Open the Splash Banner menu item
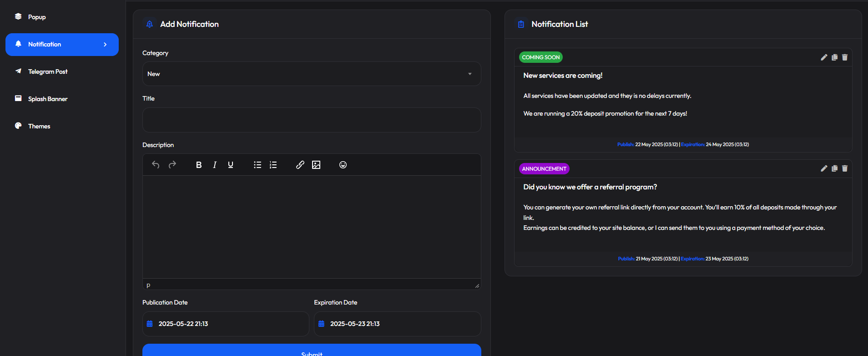Image resolution: width=868 pixels, height=356 pixels. [62, 99]
